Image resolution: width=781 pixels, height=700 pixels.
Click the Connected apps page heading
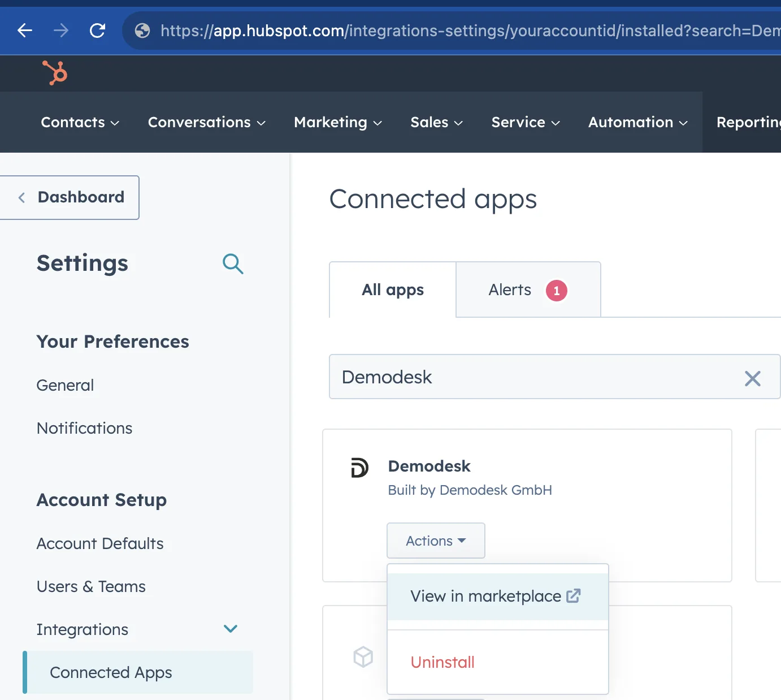click(x=433, y=199)
